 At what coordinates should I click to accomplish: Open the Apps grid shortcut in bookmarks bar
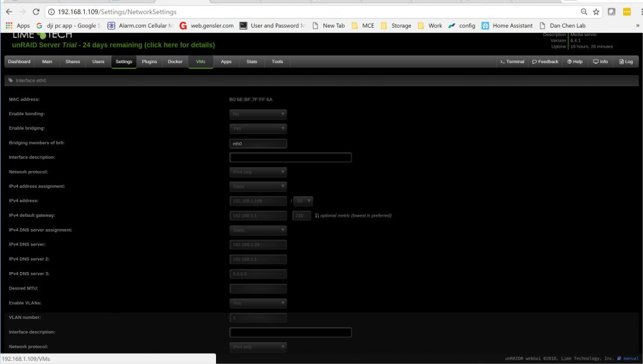click(17, 26)
